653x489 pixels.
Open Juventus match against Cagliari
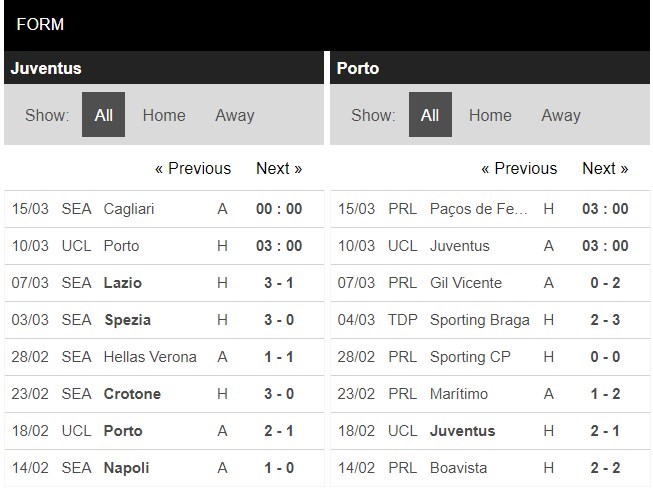click(x=129, y=209)
